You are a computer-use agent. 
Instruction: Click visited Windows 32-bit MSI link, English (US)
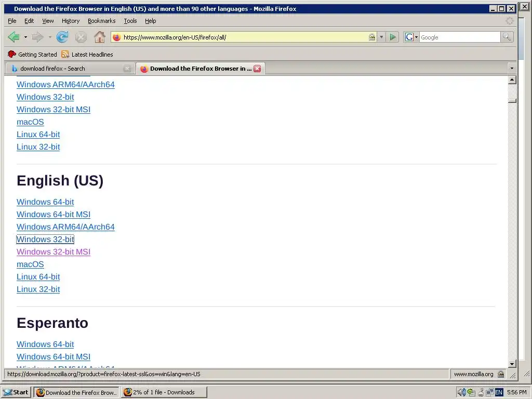[54, 252]
